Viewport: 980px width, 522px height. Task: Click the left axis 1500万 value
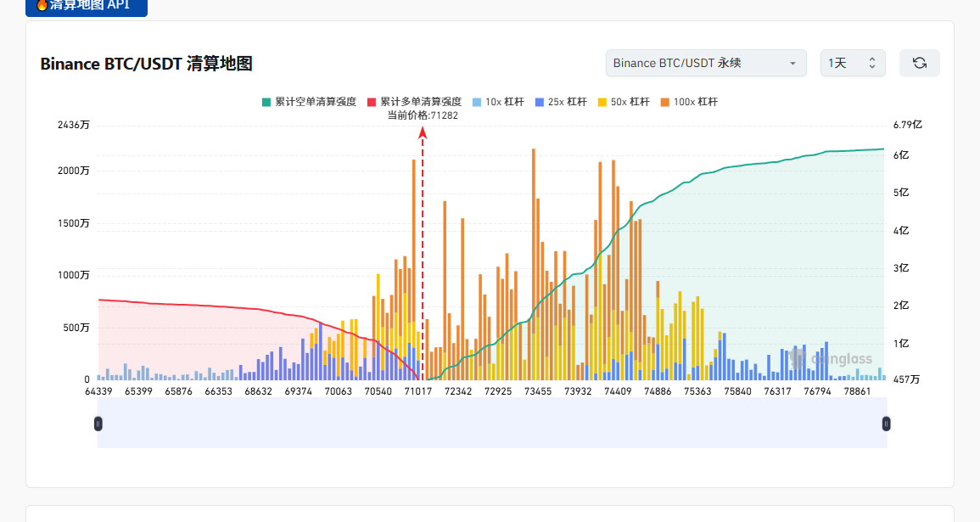click(x=74, y=223)
